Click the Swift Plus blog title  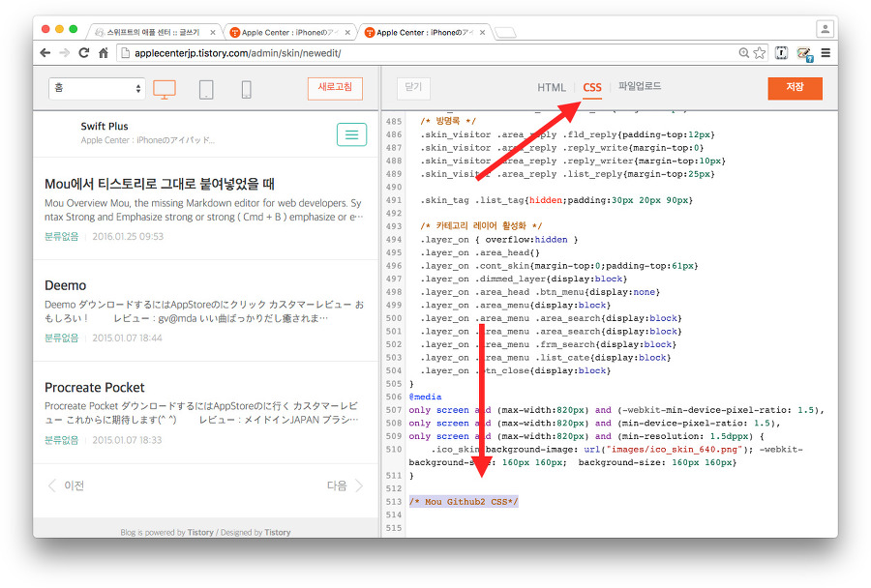[105, 126]
